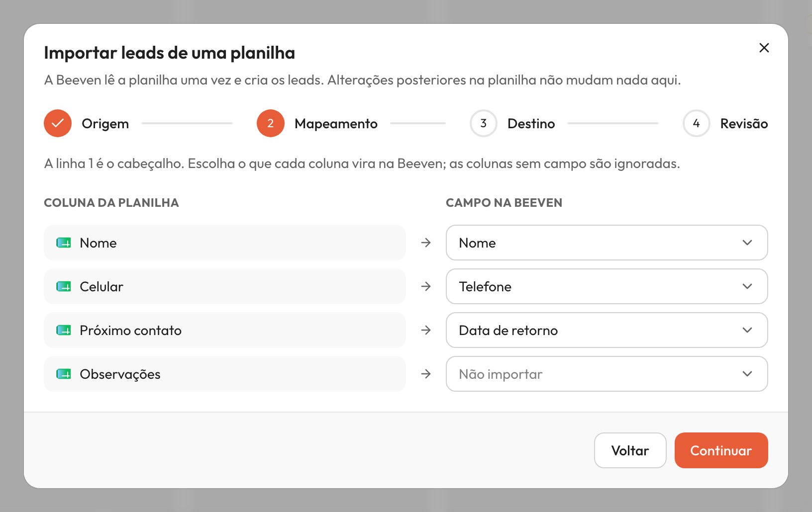
Task: Go to the Revisão step label
Action: pyautogui.click(x=744, y=124)
